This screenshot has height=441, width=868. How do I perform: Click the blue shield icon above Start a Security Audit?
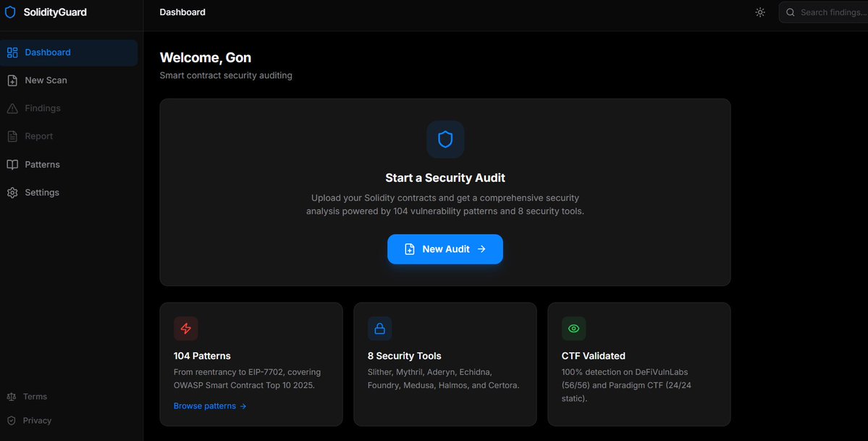(x=445, y=139)
